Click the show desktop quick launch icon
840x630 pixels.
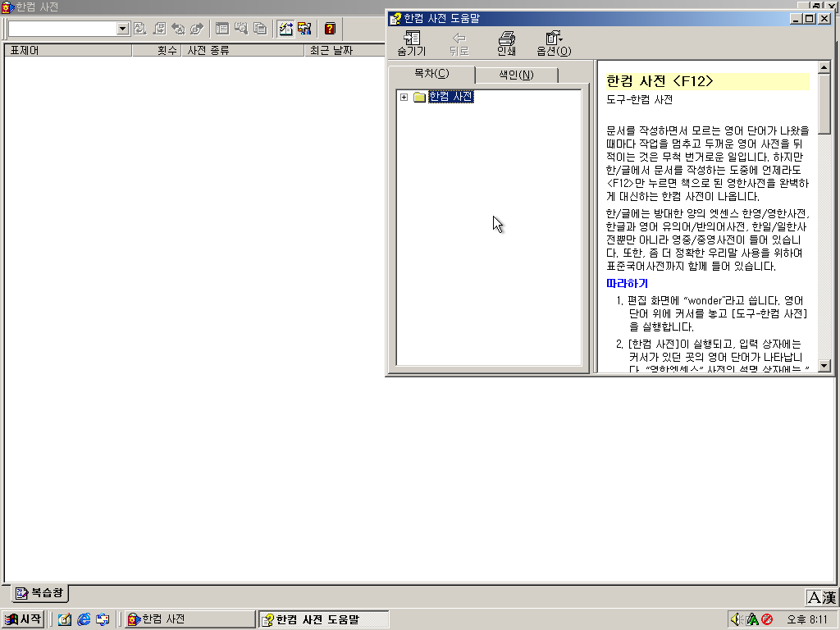(103, 620)
